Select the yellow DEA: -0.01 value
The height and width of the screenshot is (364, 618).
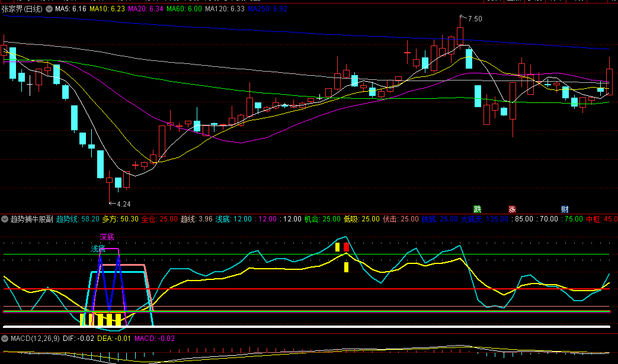[114, 339]
